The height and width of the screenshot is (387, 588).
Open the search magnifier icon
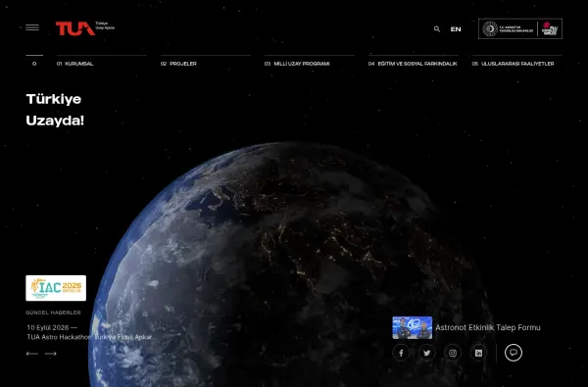437,28
